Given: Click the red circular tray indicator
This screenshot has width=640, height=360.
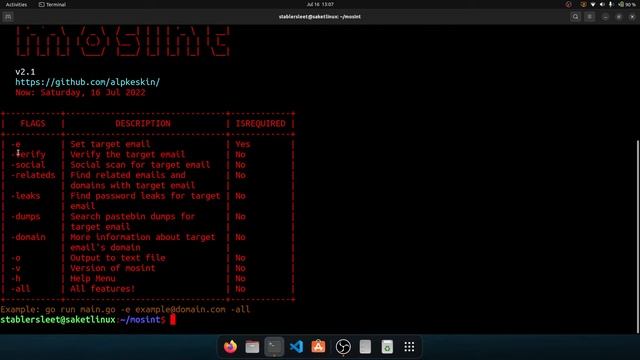Looking at the screenshot, I should tap(569, 4).
